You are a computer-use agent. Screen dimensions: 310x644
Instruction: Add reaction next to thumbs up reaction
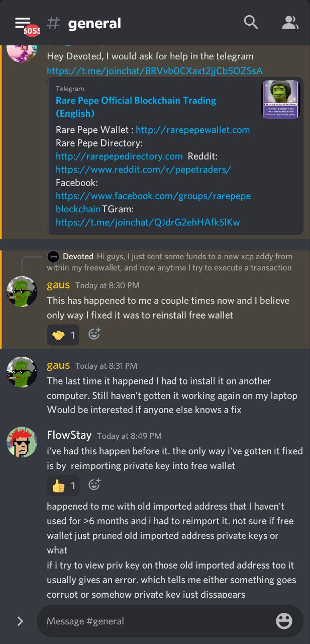pos(94,485)
